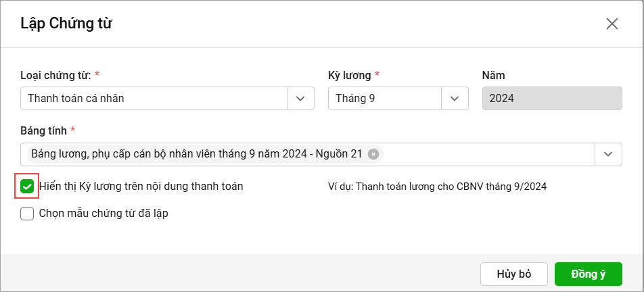Select the Bảng lương, phụ cấp tag chip
This screenshot has width=644, height=292.
pyautogui.click(x=197, y=154)
